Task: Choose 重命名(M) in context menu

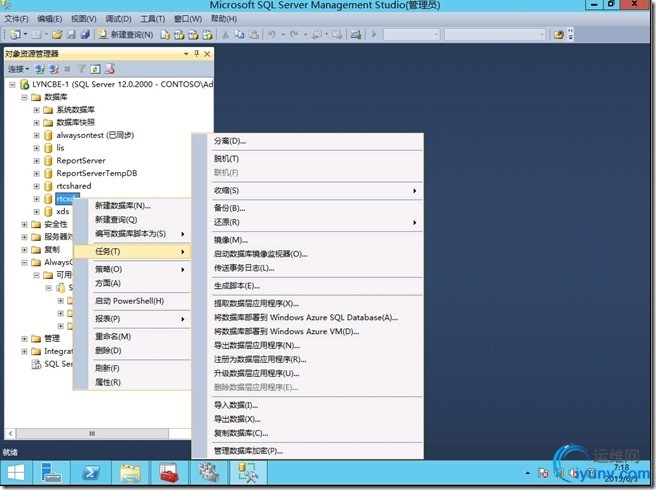Action: click(x=132, y=336)
